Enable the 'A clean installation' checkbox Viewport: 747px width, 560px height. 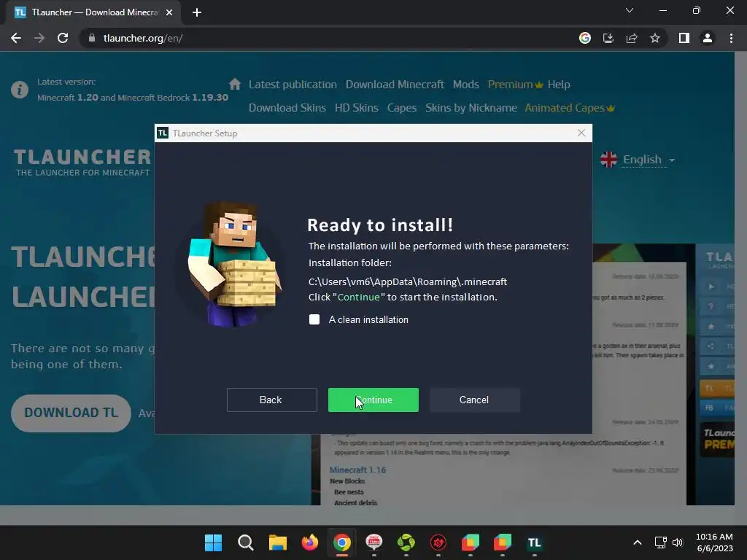point(314,319)
